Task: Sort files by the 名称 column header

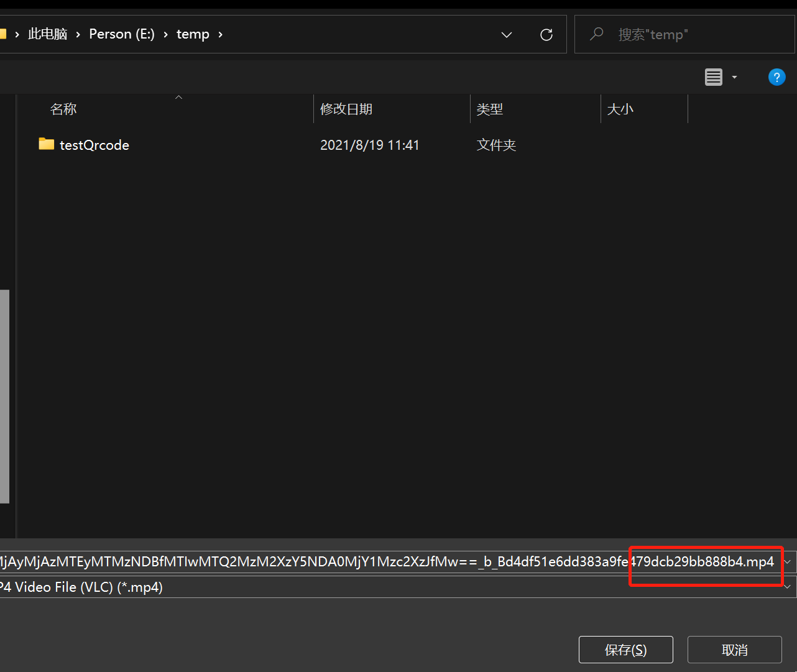Action: [x=63, y=109]
